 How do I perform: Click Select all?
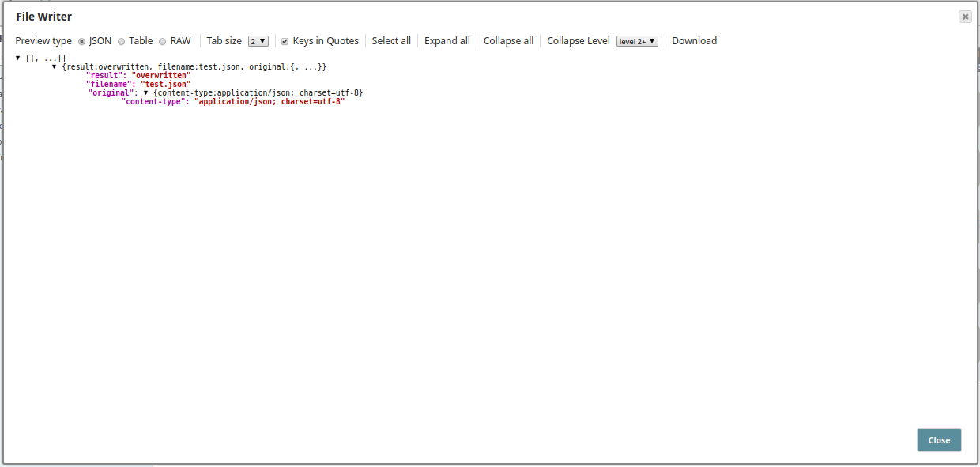(391, 40)
